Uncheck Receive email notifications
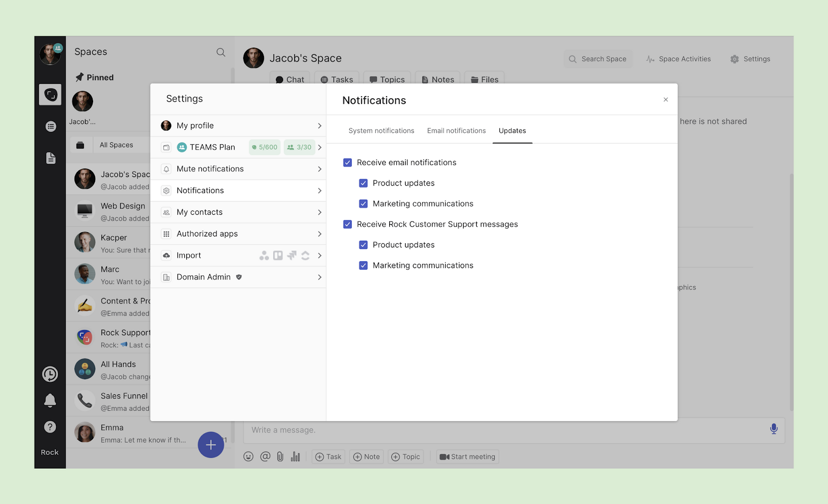Image resolution: width=828 pixels, height=504 pixels. 348,162
